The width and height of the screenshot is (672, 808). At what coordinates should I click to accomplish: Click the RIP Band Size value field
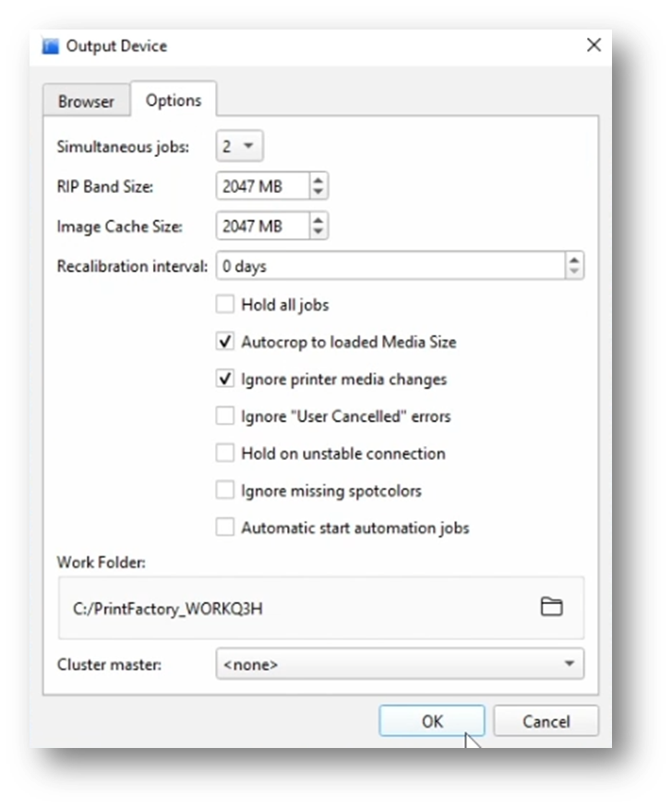(263, 186)
